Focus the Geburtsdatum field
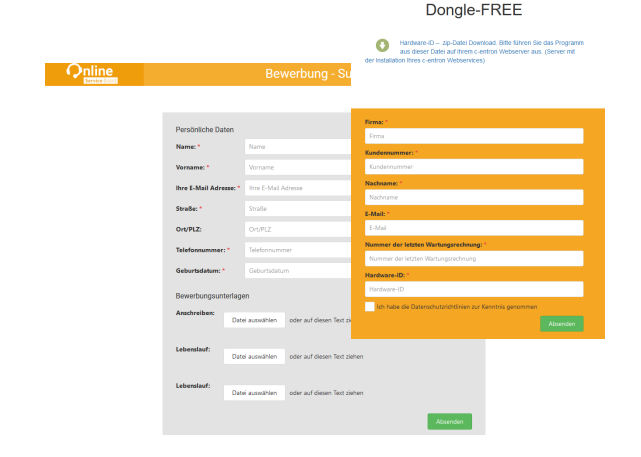 click(x=298, y=271)
